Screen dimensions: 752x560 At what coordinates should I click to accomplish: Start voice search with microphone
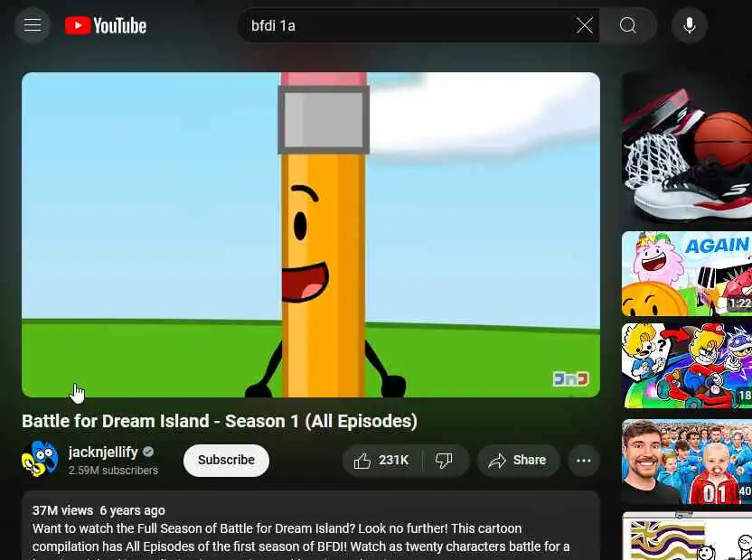pyautogui.click(x=689, y=25)
